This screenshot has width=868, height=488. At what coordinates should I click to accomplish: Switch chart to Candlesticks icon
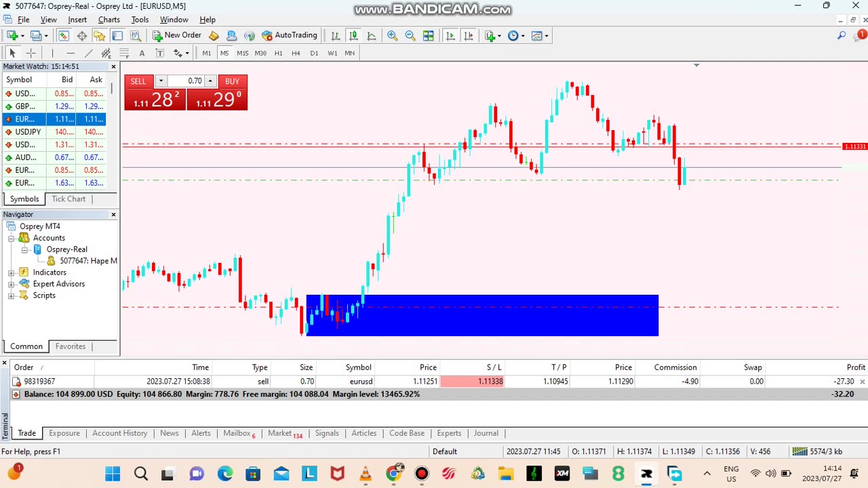click(x=353, y=35)
